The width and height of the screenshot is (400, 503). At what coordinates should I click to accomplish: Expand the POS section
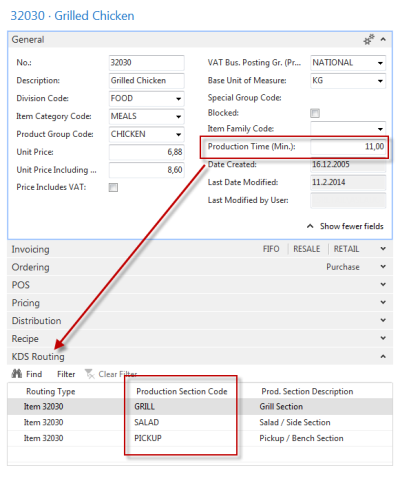tap(383, 284)
